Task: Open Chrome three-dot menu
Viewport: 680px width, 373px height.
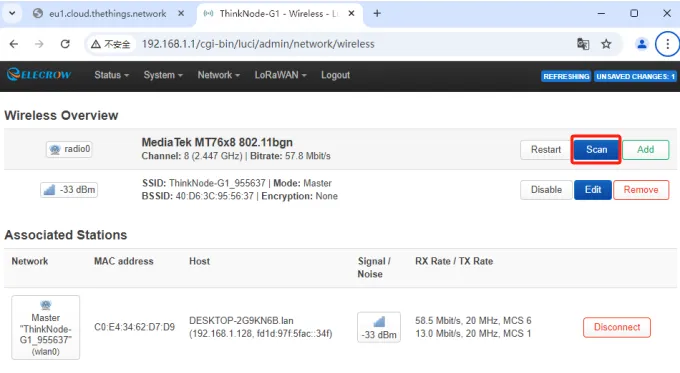Action: point(667,44)
